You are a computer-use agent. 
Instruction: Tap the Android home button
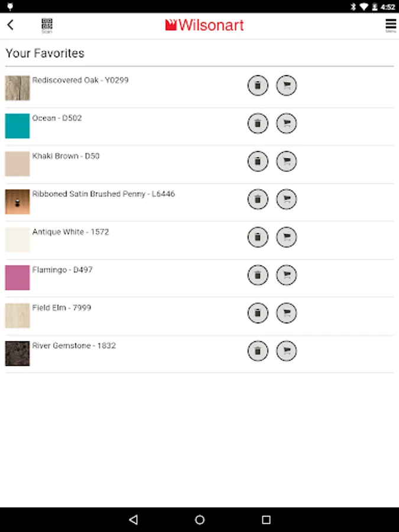pyautogui.click(x=200, y=520)
